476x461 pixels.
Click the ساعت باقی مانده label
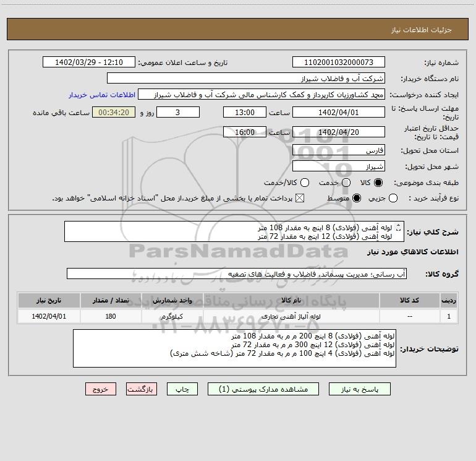[61, 113]
